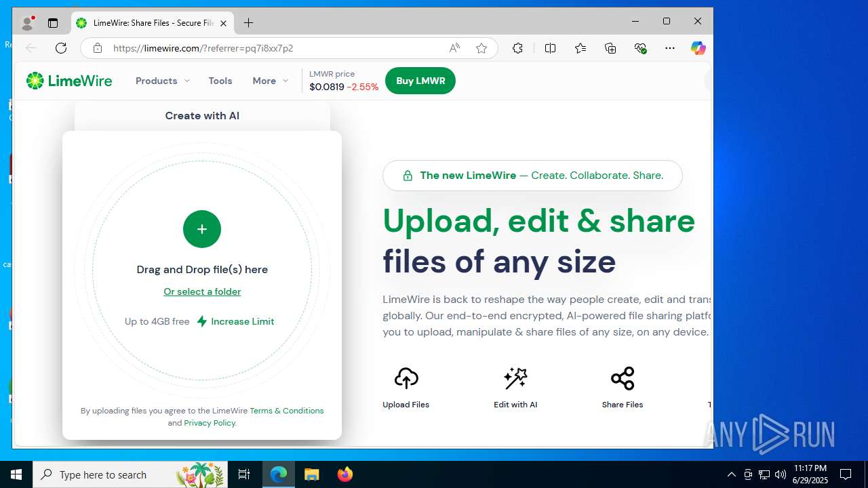Toggle Split screen in Edge
The height and width of the screenshot is (488, 868).
(550, 48)
